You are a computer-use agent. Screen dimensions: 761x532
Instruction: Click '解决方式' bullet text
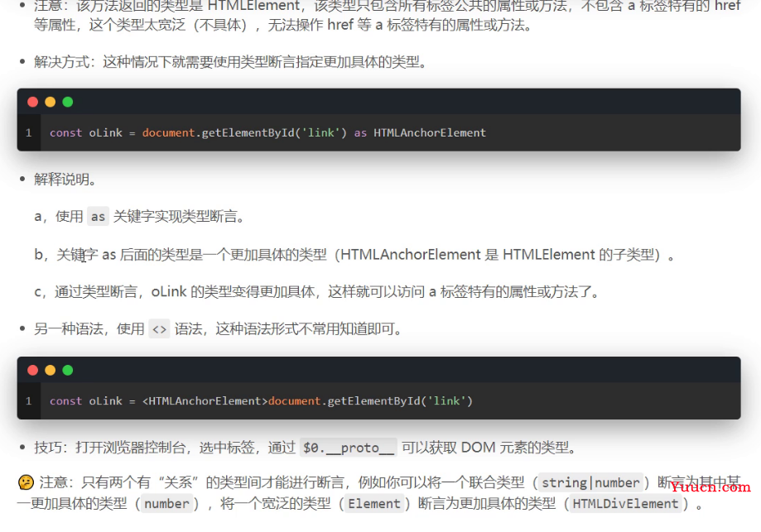point(230,62)
